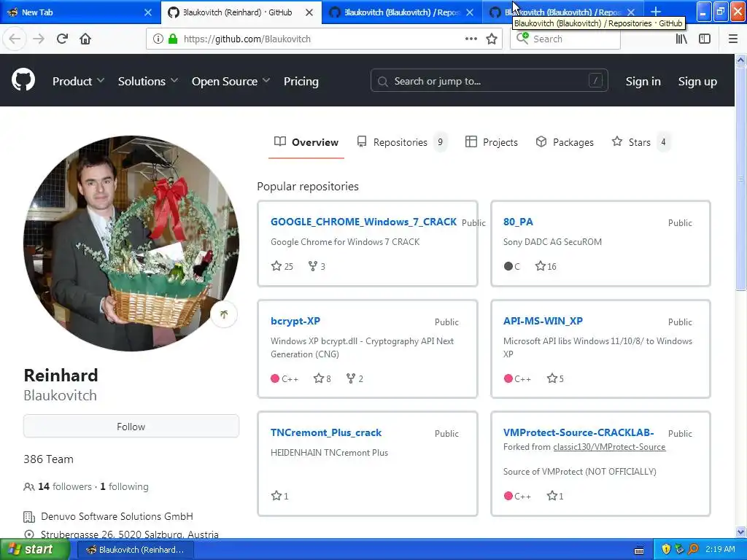The image size is (747, 560).
Task: Expand the Solutions dropdown menu
Action: click(147, 82)
